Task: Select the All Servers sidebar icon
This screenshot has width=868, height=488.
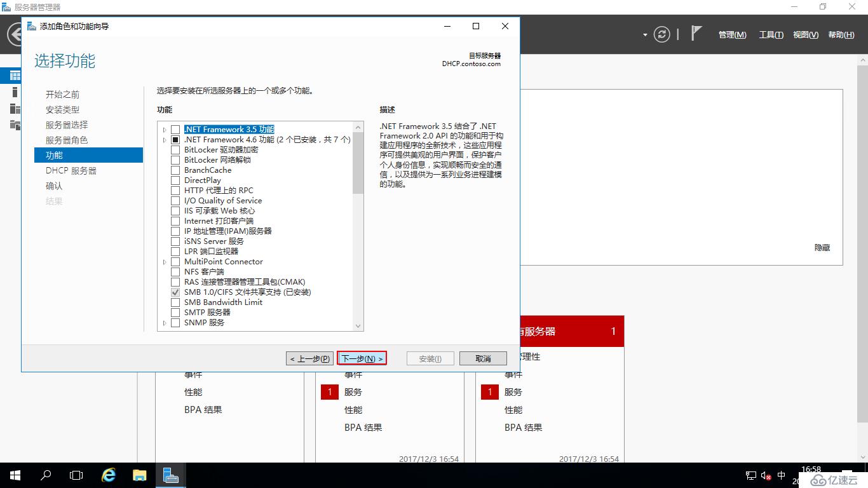Action: (15, 109)
